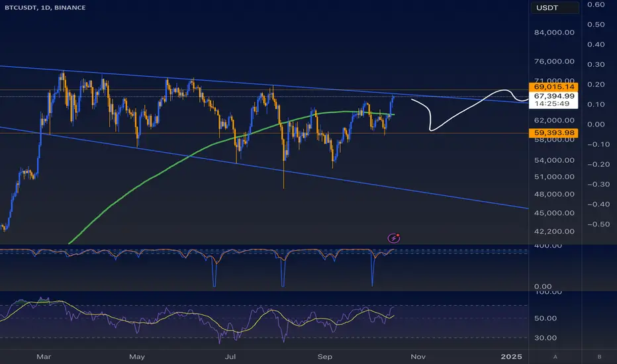Screen dimensions: 617x364
Task: Click the purple lightning bolt event icon
Action: [x=394, y=238]
